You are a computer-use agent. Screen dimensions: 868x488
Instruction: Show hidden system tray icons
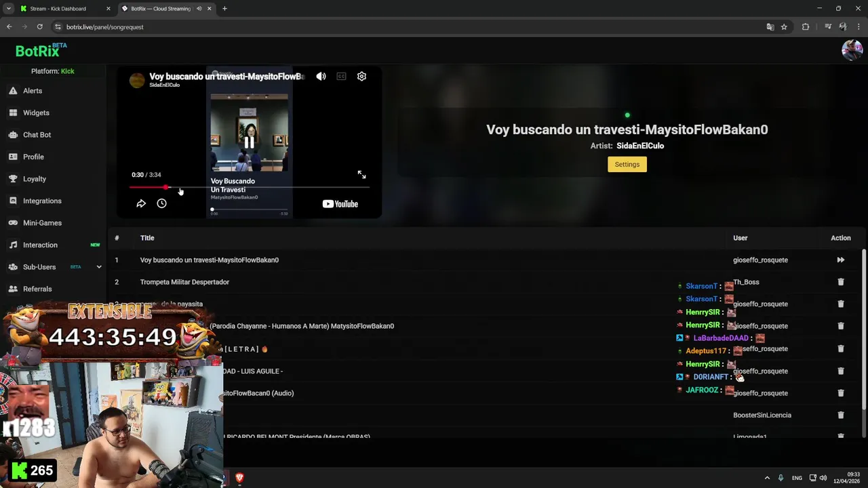click(x=767, y=478)
